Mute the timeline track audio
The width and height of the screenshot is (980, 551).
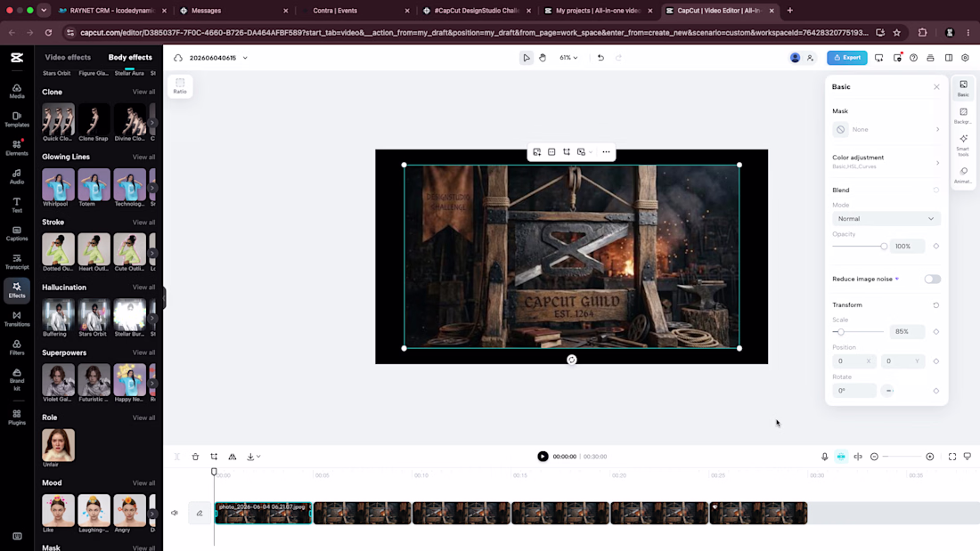(x=175, y=513)
